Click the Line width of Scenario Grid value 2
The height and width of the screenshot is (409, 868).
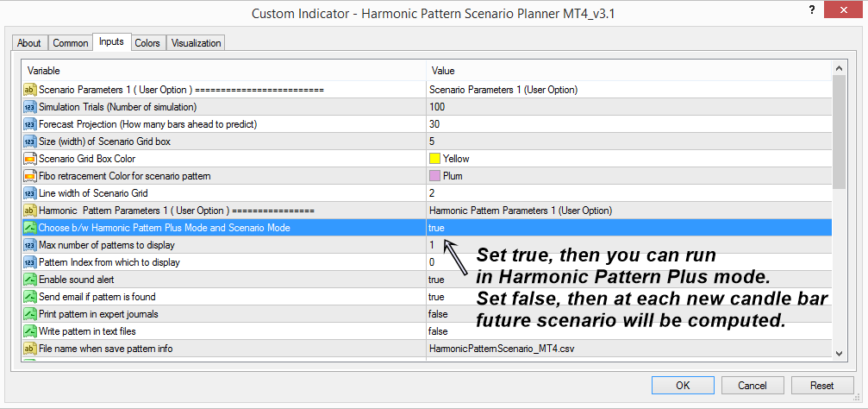click(432, 193)
